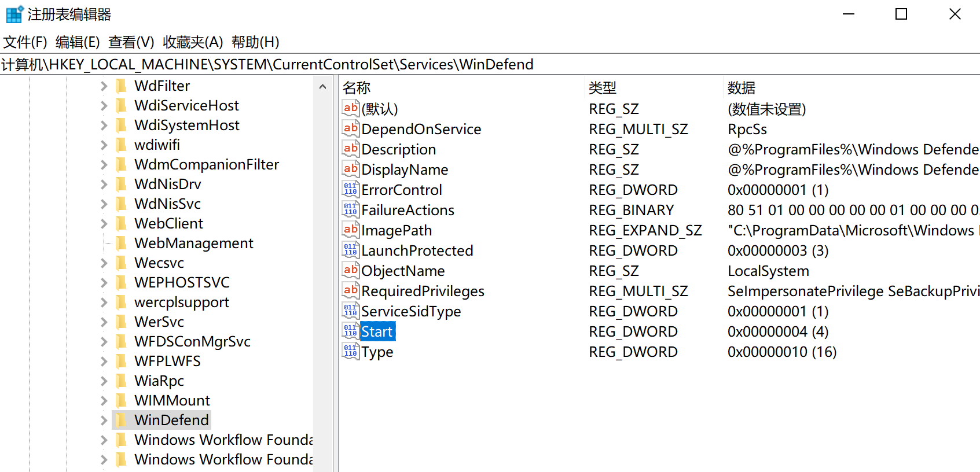980x472 pixels.
Task: Click the WebManagement folder icon
Action: pos(122,243)
